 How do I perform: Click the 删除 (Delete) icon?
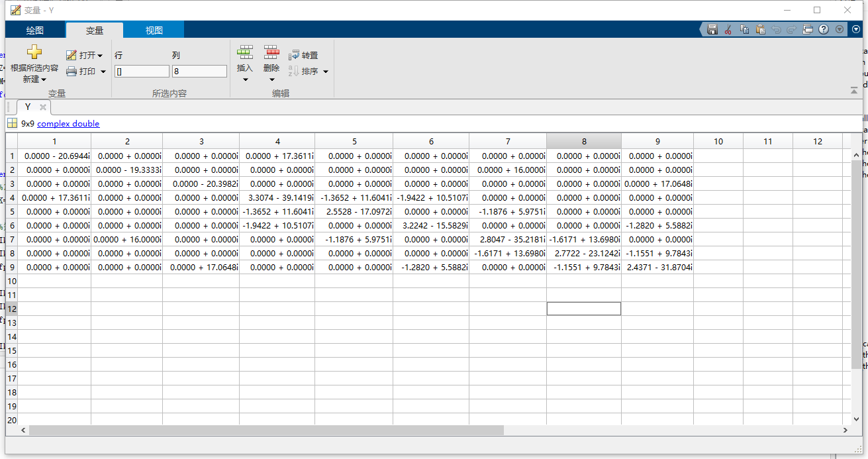point(271,52)
